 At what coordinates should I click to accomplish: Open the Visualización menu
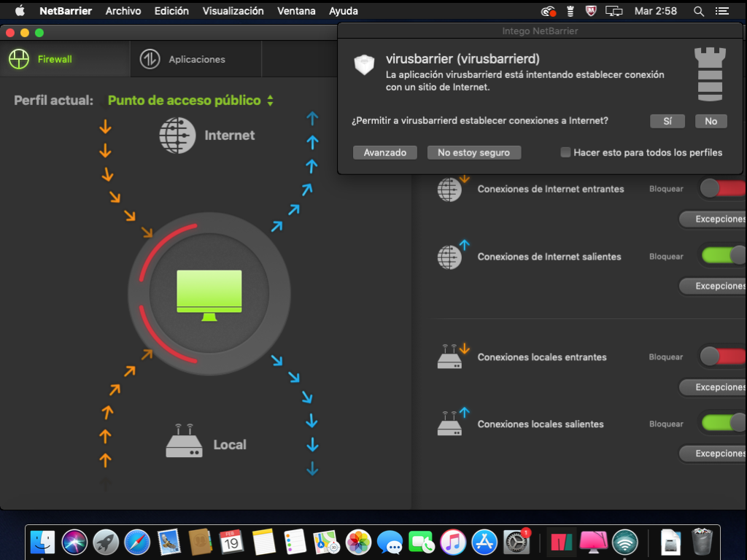(x=233, y=11)
